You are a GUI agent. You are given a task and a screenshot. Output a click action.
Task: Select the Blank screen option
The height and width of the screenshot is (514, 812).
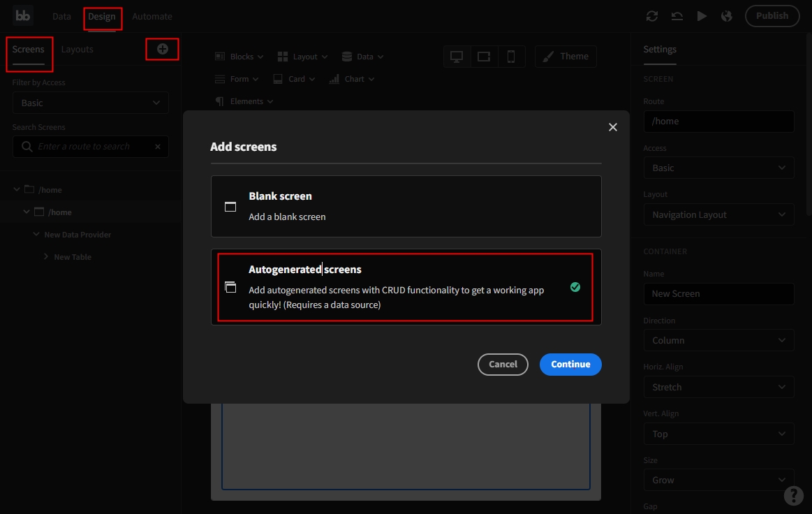(406, 206)
